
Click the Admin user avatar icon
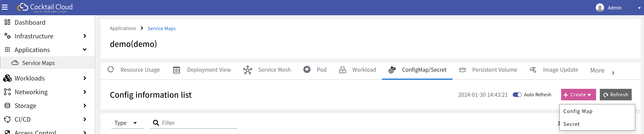(x=599, y=8)
